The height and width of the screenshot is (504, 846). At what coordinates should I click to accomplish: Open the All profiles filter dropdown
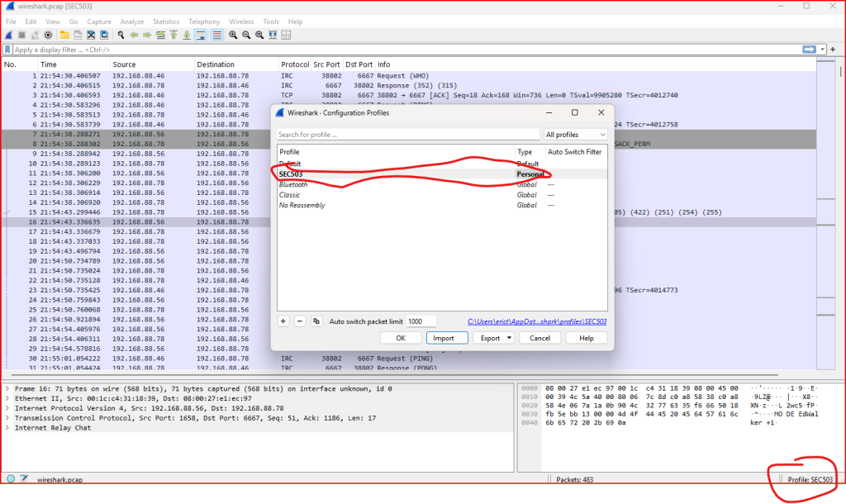point(575,135)
